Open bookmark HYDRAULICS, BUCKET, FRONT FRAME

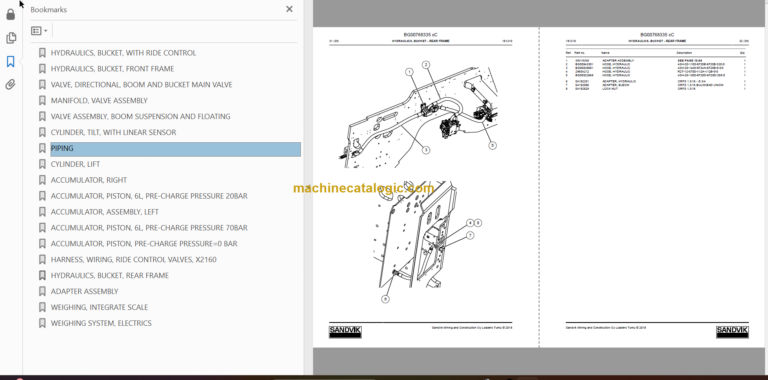tap(113, 69)
